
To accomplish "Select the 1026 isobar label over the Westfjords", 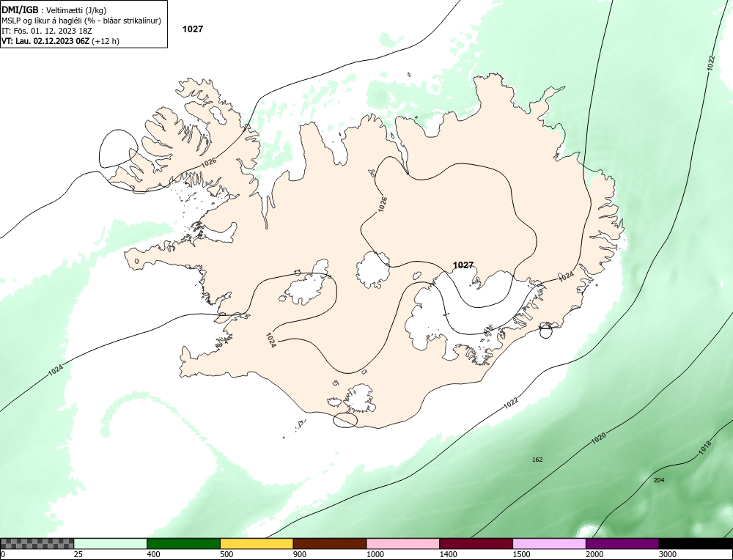I will (208, 162).
